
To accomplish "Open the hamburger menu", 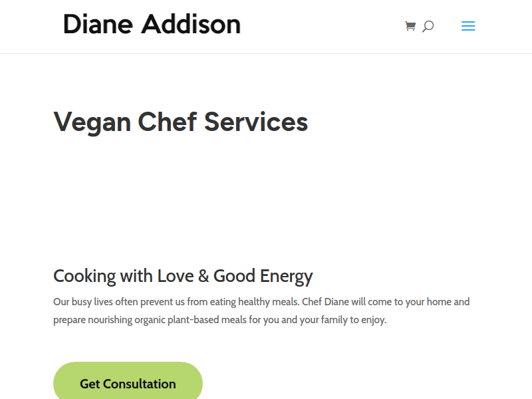I will (x=468, y=27).
